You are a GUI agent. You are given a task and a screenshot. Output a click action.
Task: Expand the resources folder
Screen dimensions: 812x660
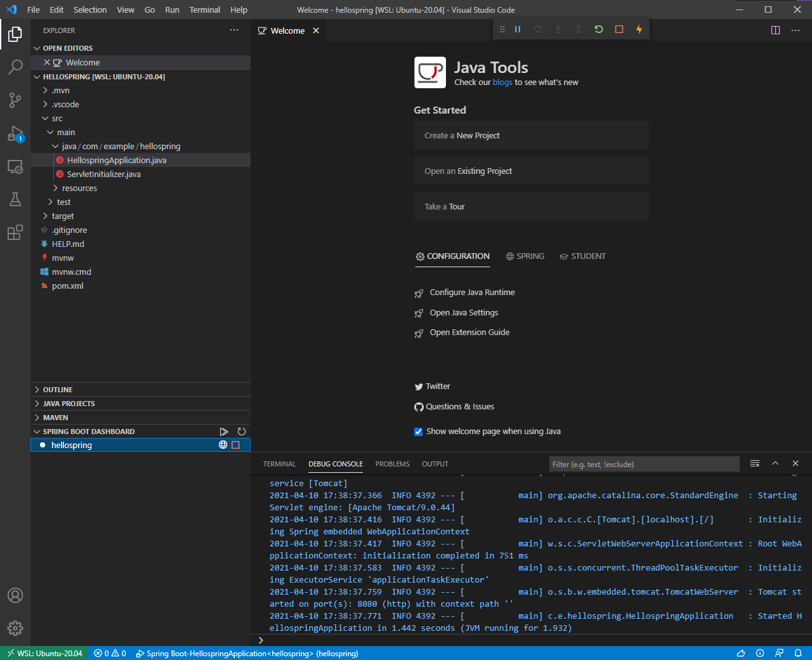point(79,188)
